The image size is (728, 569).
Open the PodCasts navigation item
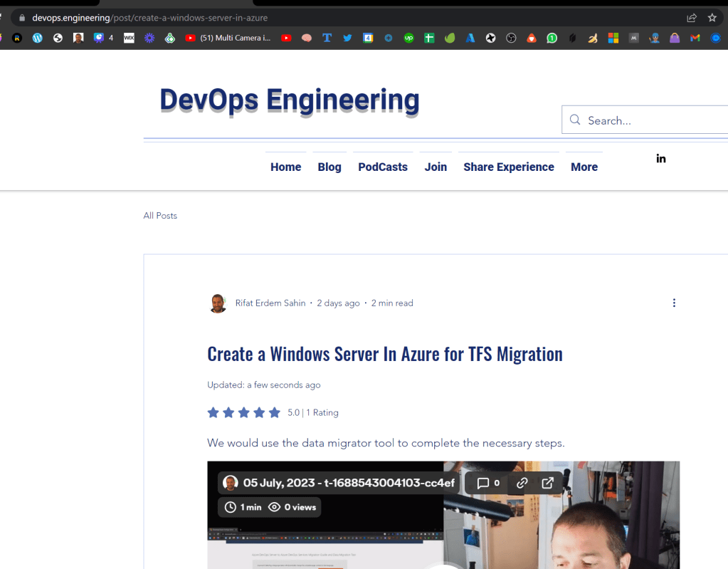[383, 167]
